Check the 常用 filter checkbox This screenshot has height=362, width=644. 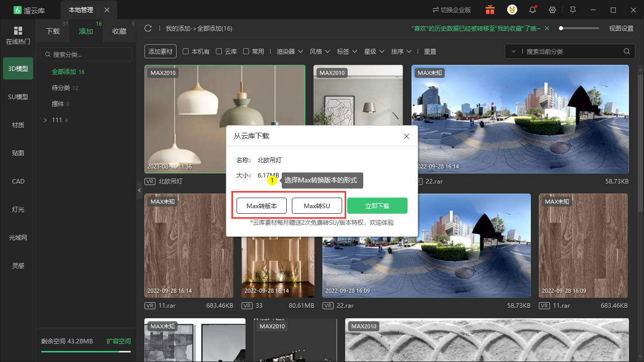246,51
